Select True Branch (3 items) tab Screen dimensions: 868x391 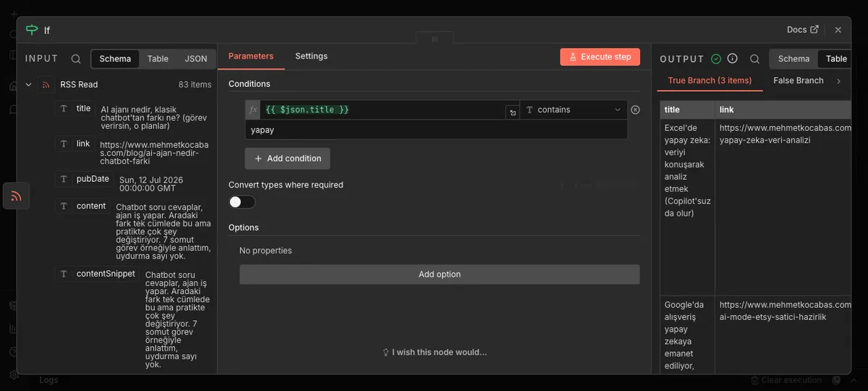click(x=710, y=80)
